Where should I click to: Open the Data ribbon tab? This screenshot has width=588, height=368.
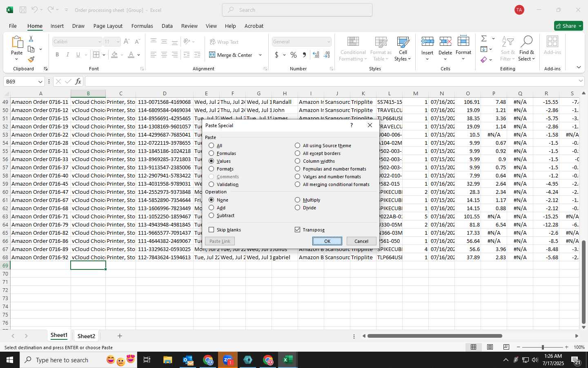tap(167, 26)
